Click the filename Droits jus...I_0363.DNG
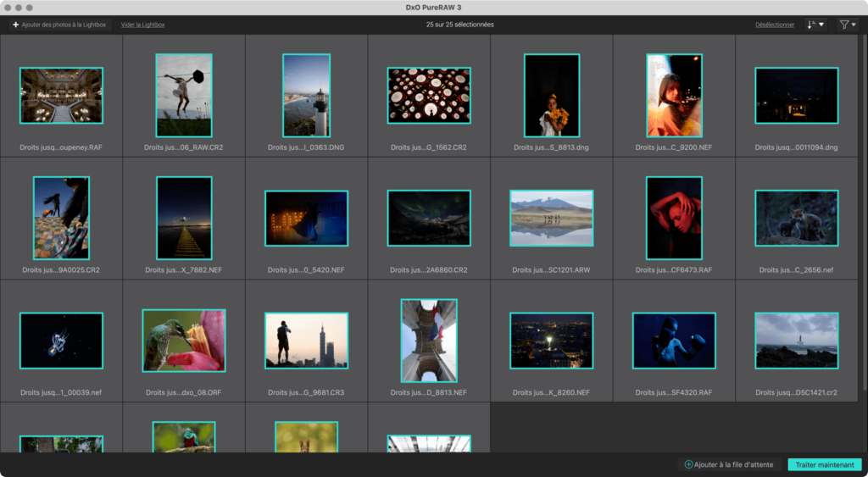This screenshot has height=477, width=868. point(306,147)
